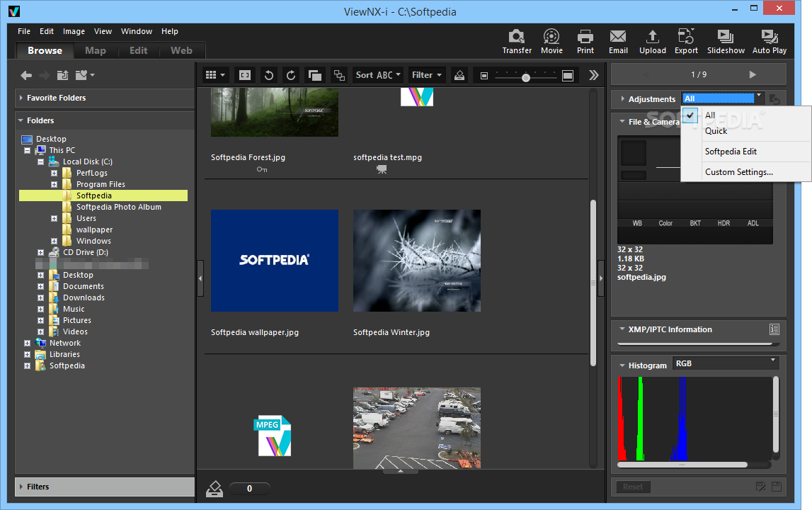
Task: Start Auto Play
Action: pyautogui.click(x=769, y=42)
